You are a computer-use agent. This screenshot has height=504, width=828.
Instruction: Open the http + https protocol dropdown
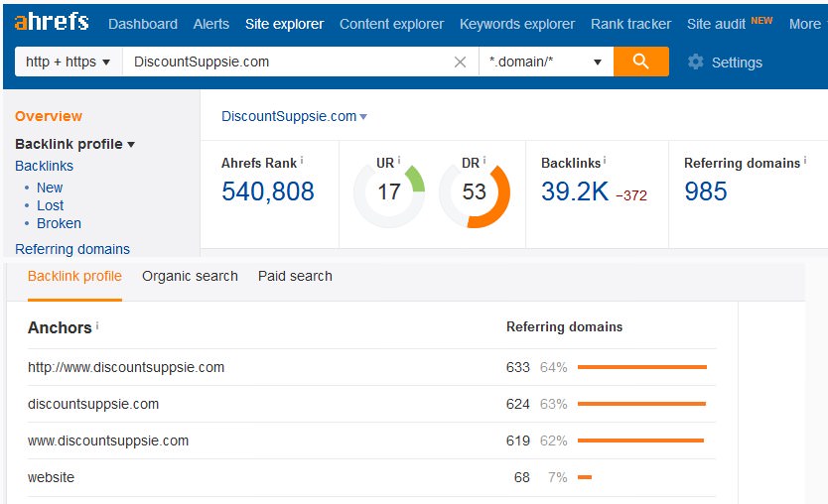68,62
